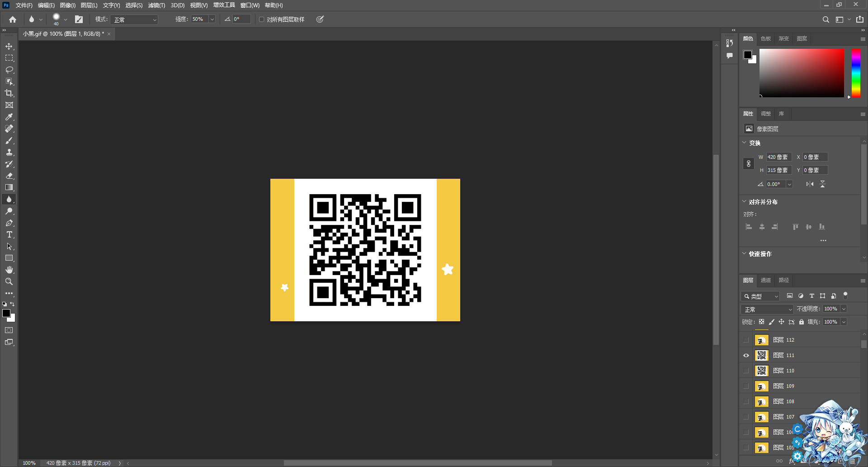The height and width of the screenshot is (467, 868).
Task: Click flip horizontal button in Transform
Action: pyautogui.click(x=809, y=184)
